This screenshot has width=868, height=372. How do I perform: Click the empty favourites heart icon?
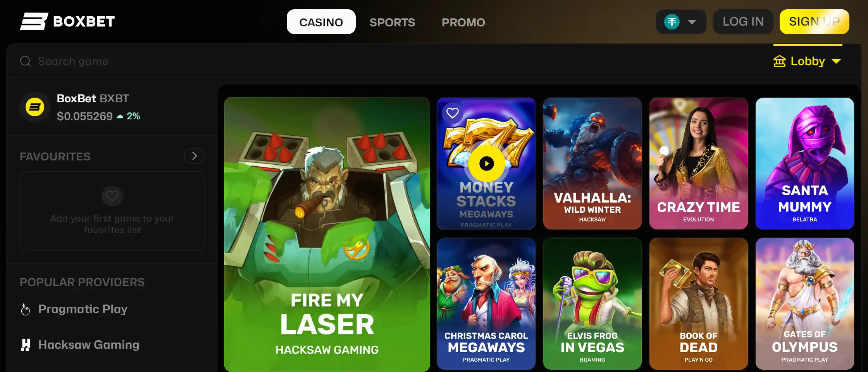(x=112, y=196)
